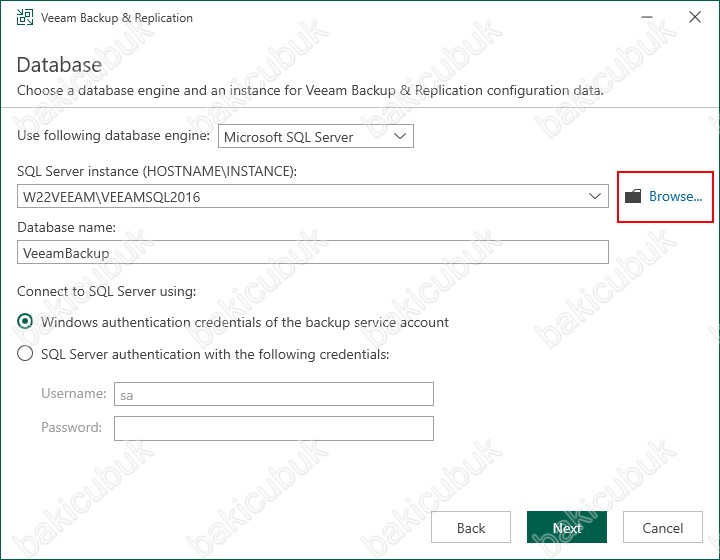Click the Microsoft SQL Server dropdown arrow
The height and width of the screenshot is (560, 720).
(x=400, y=136)
